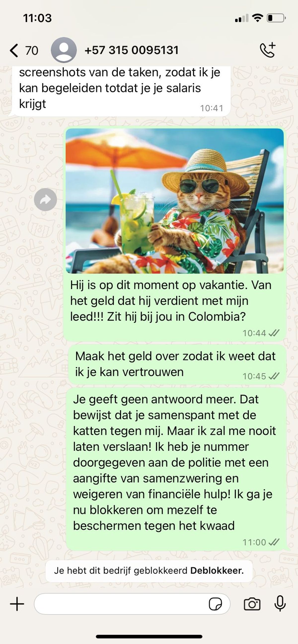The height and width of the screenshot is (644, 298).
Task: Tap the 'Hij is op dit moment' caption
Action: click(x=171, y=301)
